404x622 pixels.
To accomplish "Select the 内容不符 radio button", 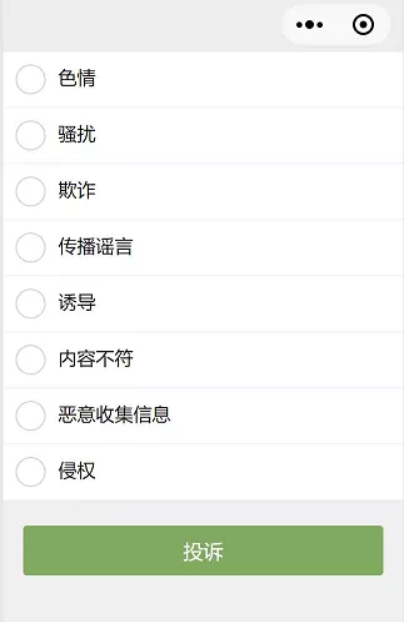I will tap(31, 359).
